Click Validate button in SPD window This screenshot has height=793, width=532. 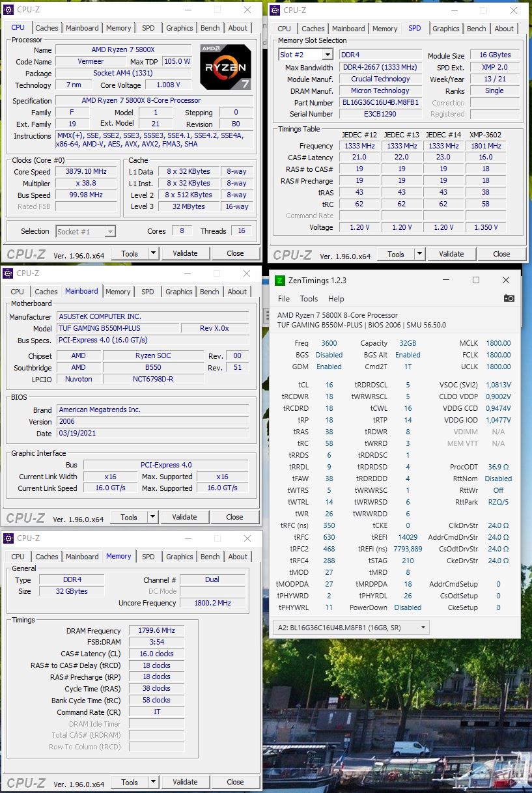pos(451,254)
